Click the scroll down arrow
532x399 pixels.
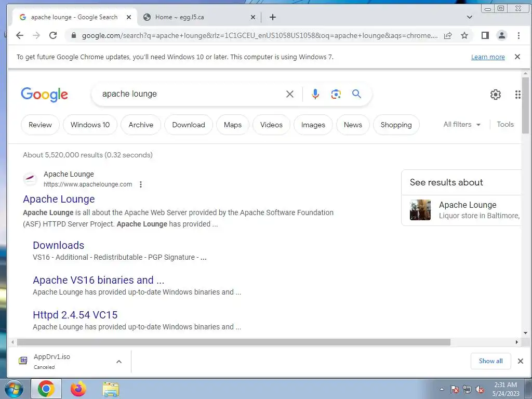click(x=525, y=333)
